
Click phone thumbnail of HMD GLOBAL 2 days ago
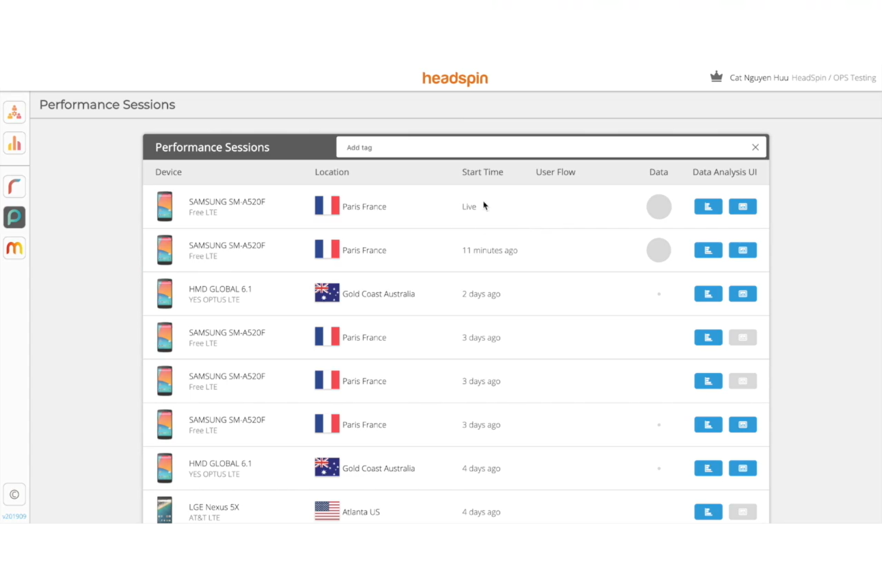click(164, 294)
